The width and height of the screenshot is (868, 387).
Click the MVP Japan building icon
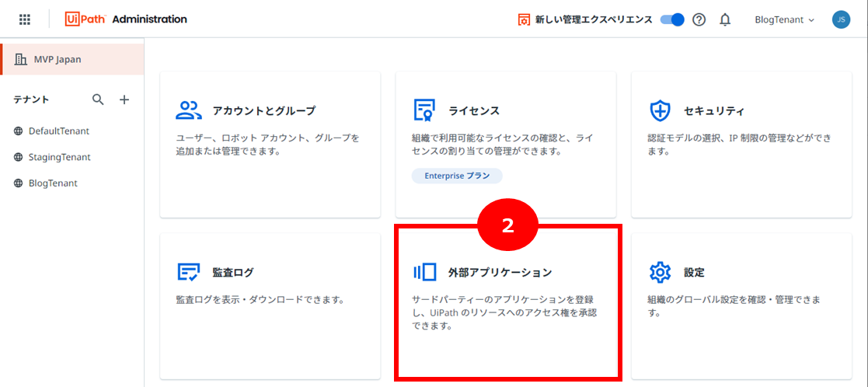[x=20, y=59]
